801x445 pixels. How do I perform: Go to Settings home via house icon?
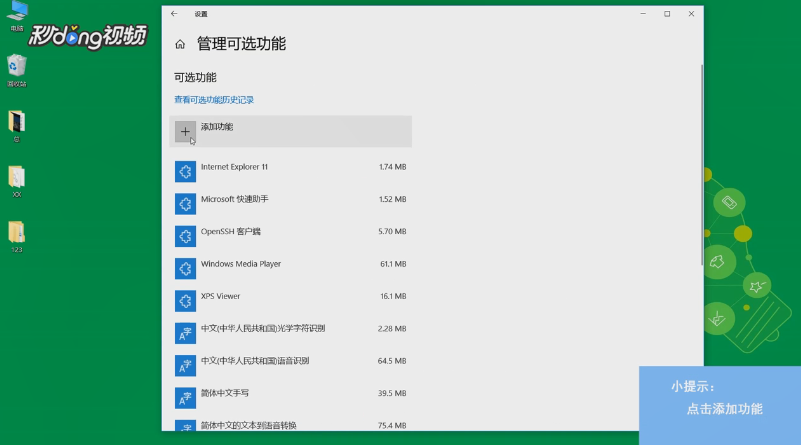[x=180, y=44]
